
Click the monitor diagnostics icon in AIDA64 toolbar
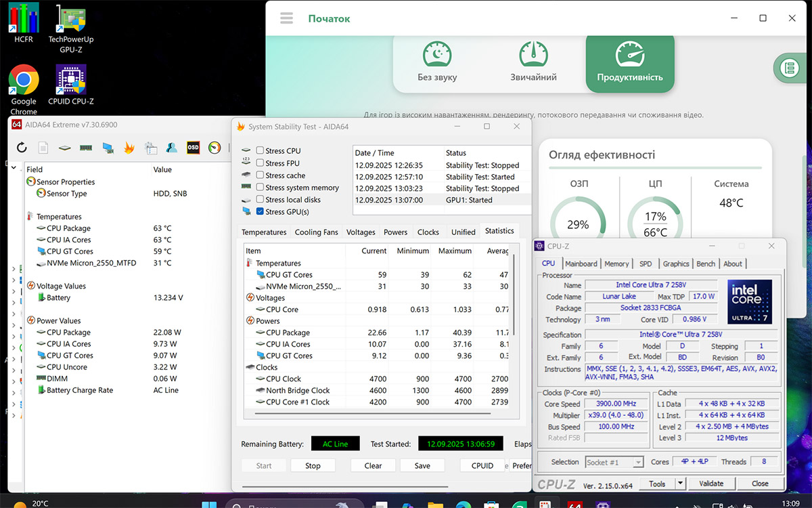[x=108, y=147]
